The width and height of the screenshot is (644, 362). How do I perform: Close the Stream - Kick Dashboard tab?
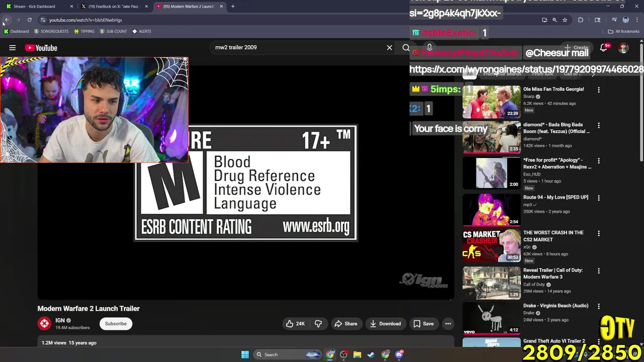click(71, 7)
